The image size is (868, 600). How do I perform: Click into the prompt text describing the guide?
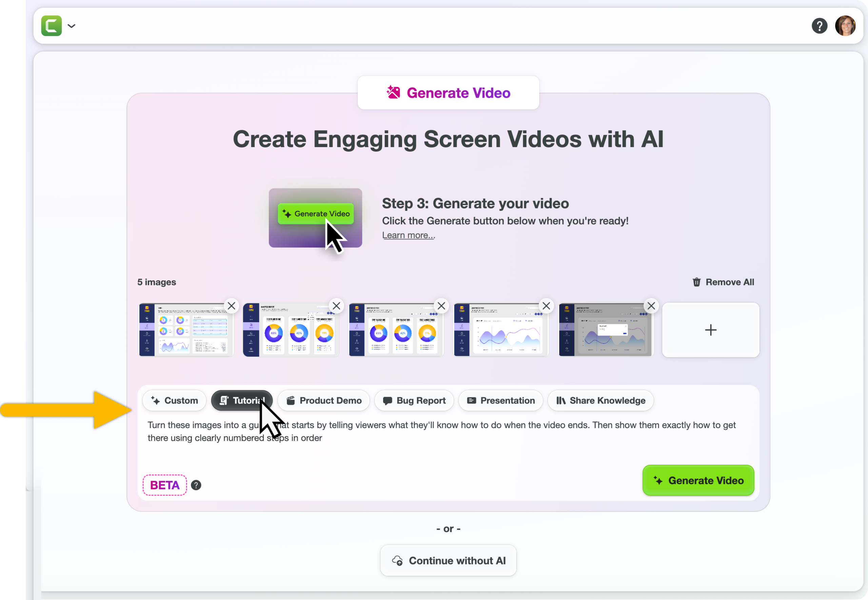[441, 432]
